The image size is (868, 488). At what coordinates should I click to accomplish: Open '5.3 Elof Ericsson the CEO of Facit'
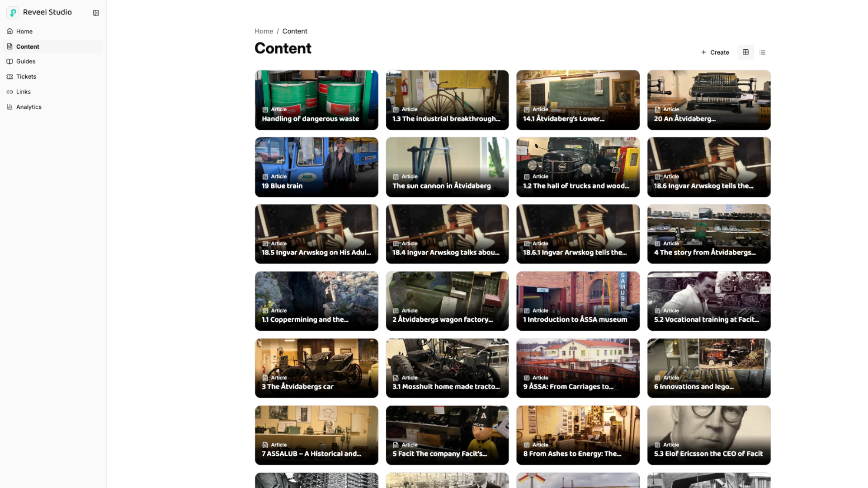[x=708, y=435]
